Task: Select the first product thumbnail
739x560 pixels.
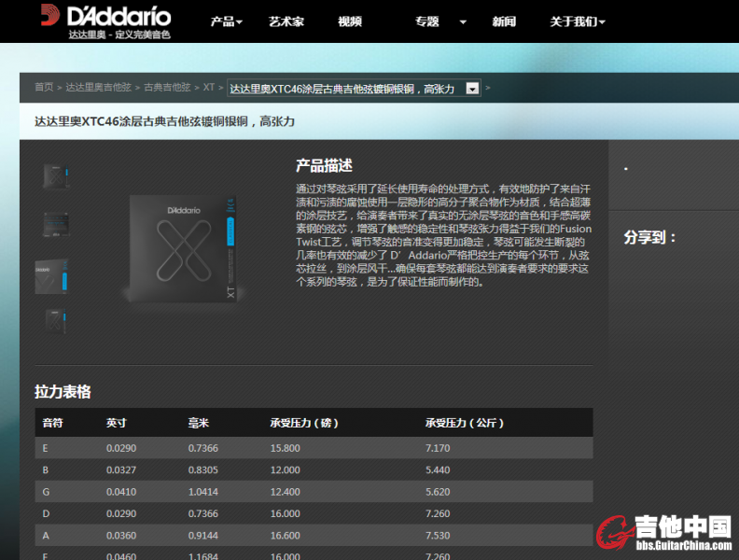Action: click(57, 175)
